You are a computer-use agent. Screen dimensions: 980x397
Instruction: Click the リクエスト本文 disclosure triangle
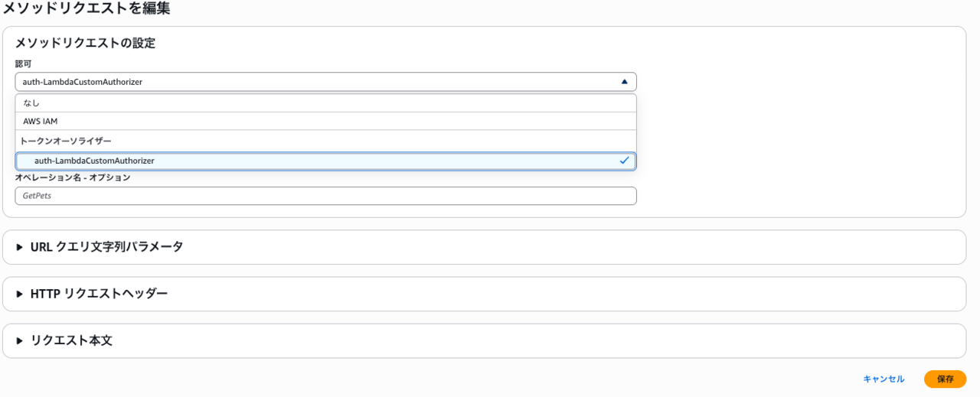click(20, 341)
